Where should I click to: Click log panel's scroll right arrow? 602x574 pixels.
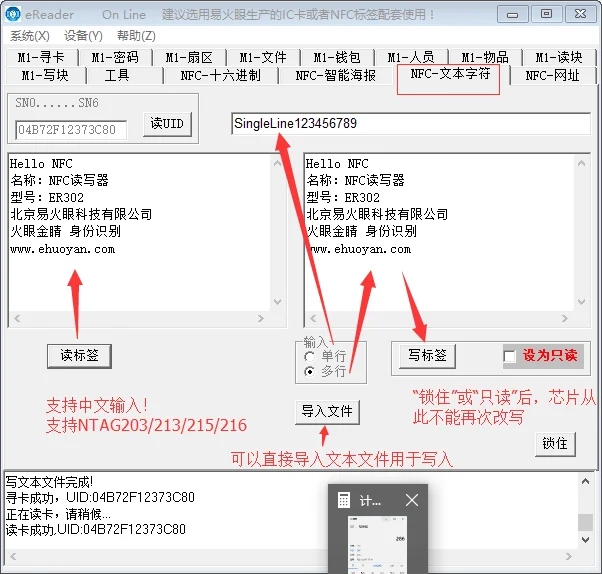[x=569, y=557]
